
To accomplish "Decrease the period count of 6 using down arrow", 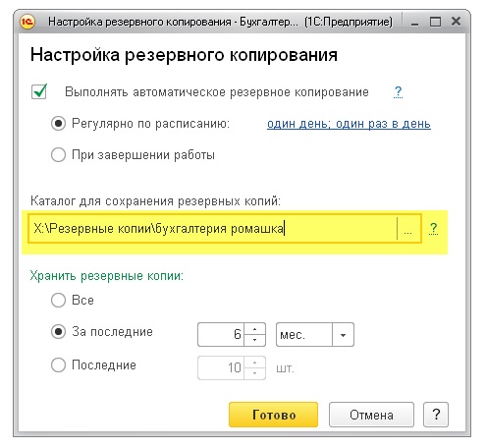I will (254, 340).
